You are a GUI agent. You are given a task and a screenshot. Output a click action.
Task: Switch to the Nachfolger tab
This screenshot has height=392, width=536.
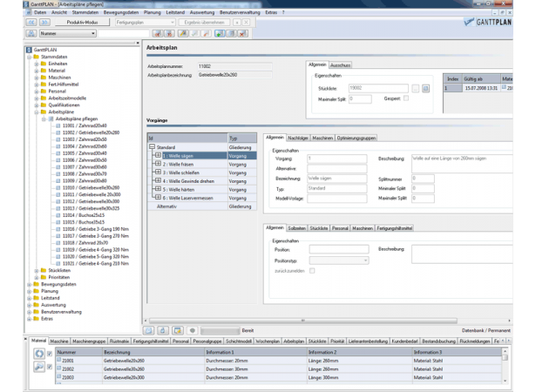(298, 138)
